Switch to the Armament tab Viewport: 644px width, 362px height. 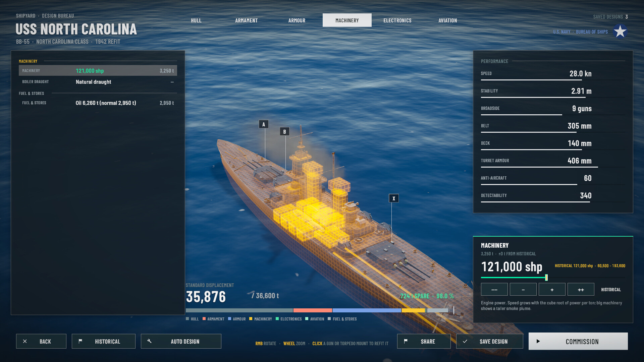click(x=247, y=20)
